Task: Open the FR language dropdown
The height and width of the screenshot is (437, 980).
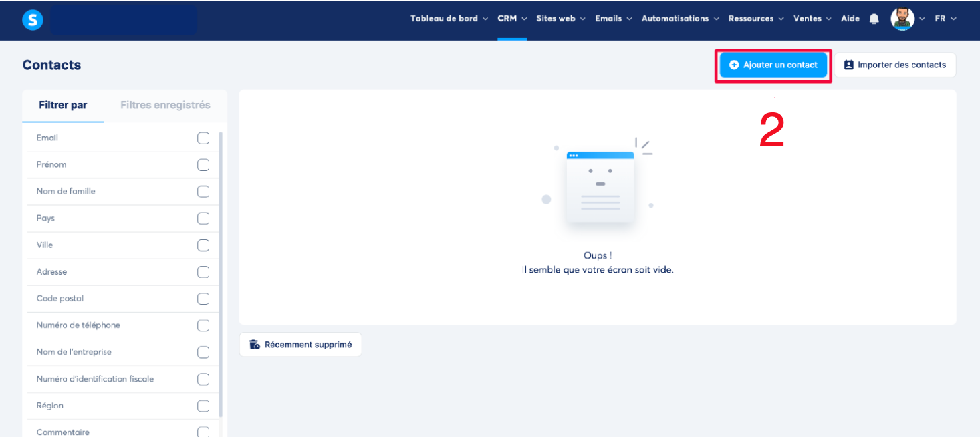Action: pos(946,19)
